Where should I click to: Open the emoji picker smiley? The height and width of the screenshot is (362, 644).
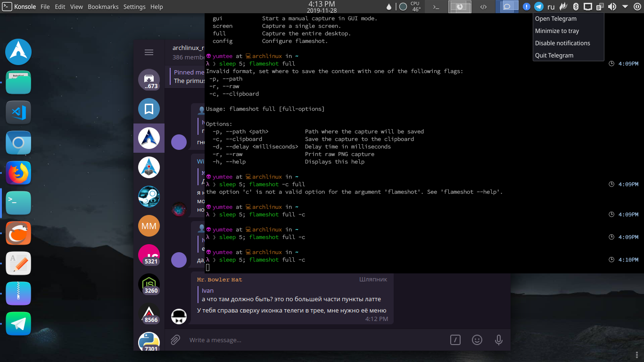pyautogui.click(x=477, y=340)
